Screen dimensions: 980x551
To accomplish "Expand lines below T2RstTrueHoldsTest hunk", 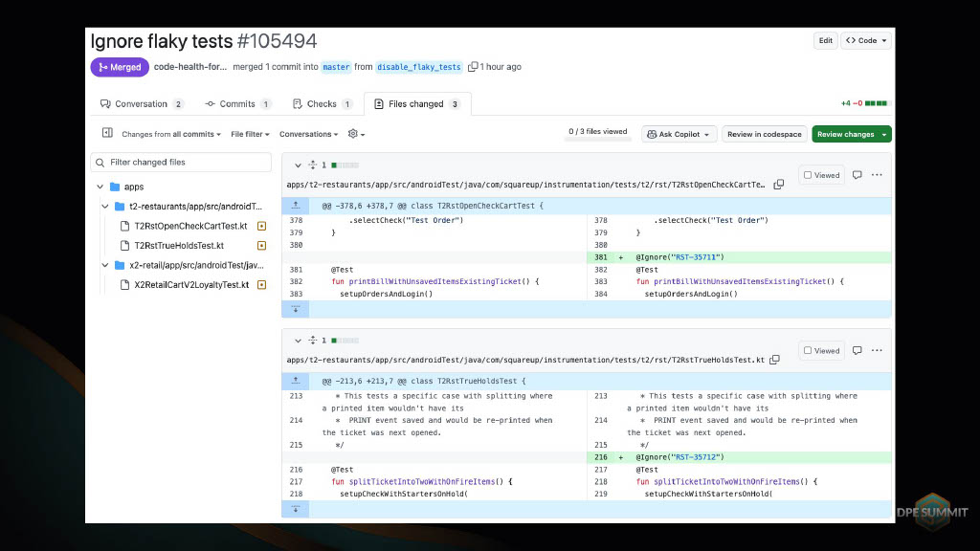I will point(296,509).
